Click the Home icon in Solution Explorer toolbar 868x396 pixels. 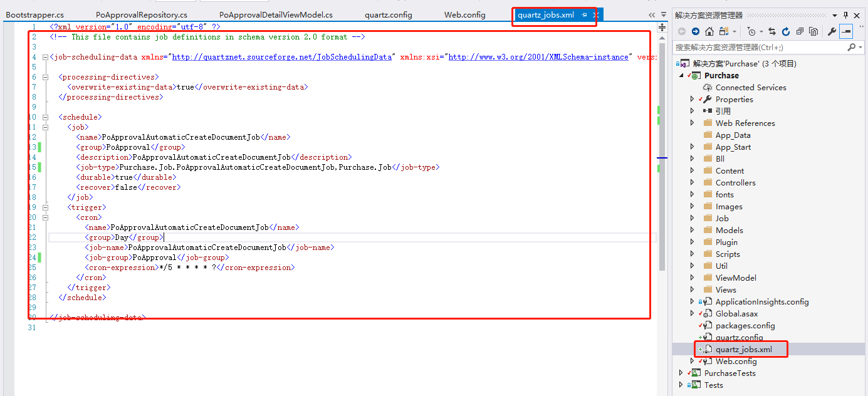coord(709,32)
